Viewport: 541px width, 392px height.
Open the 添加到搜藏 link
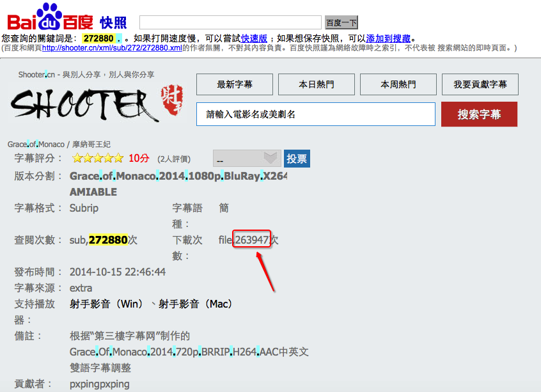pyautogui.click(x=388, y=38)
